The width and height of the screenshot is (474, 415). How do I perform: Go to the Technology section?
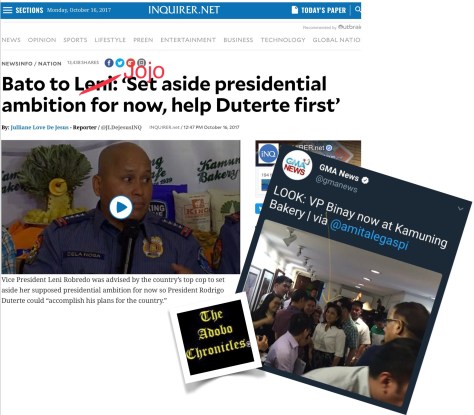[x=283, y=40]
